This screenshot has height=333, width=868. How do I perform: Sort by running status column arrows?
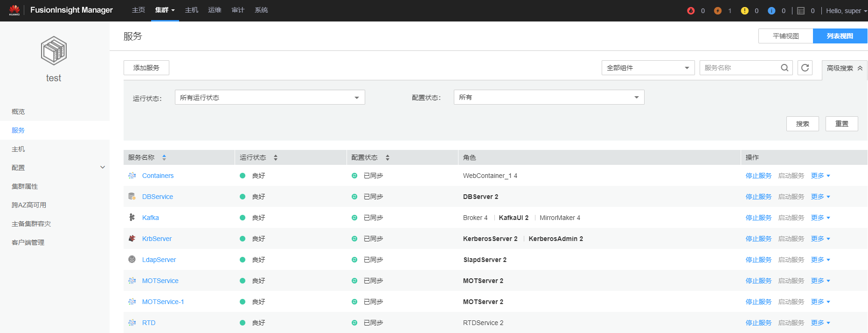276,158
